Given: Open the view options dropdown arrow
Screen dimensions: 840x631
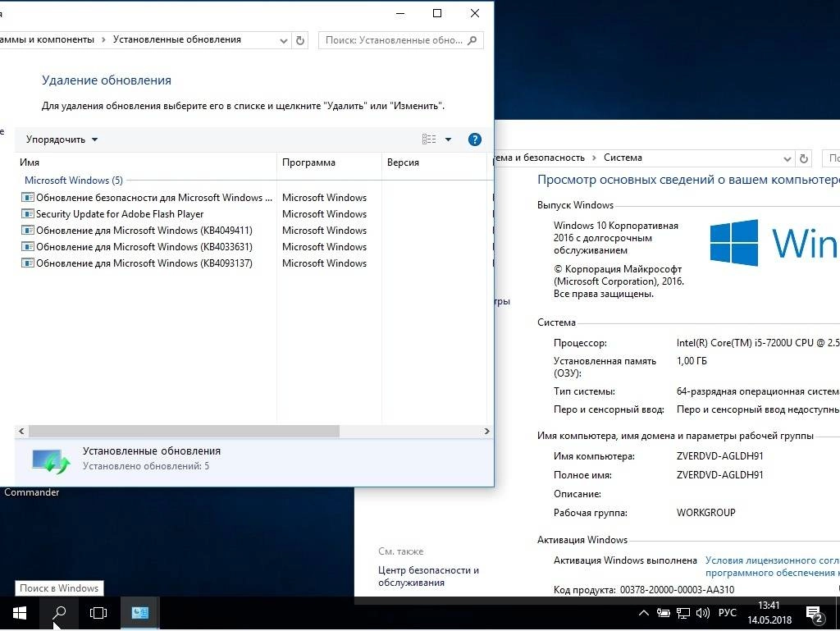Looking at the screenshot, I should [448, 139].
